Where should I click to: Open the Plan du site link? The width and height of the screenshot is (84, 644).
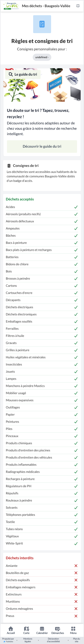[77, 640]
